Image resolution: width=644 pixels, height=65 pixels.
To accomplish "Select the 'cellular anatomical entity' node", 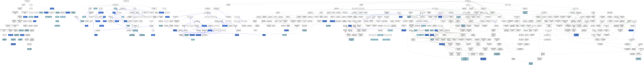I will coord(115,5).
